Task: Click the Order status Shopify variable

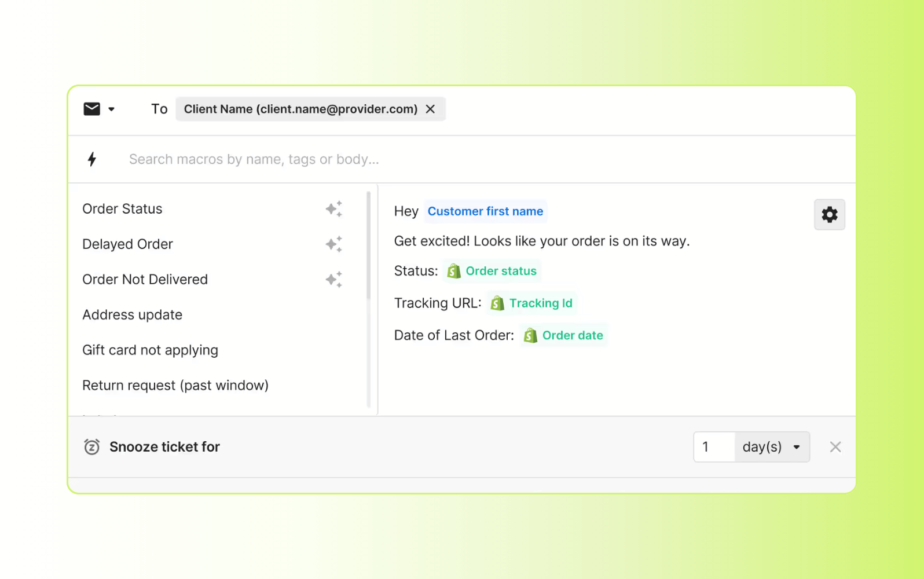Action: 492,271
